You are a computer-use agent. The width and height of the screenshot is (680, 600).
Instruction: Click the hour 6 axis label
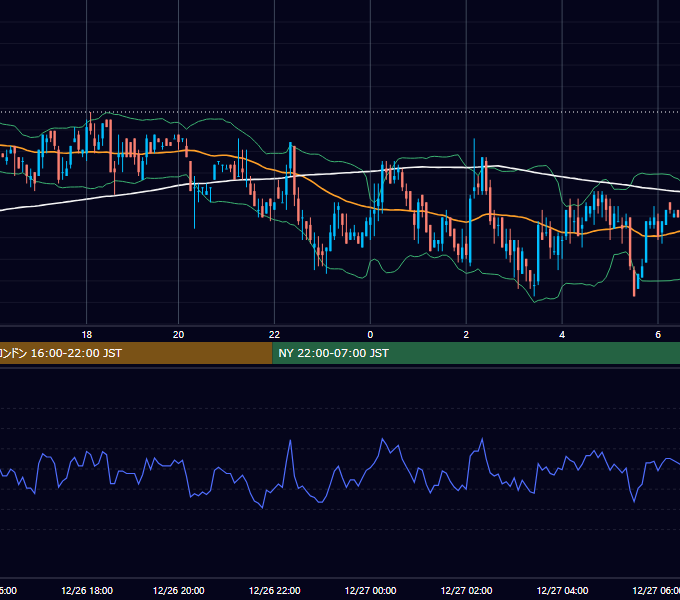(x=658, y=334)
